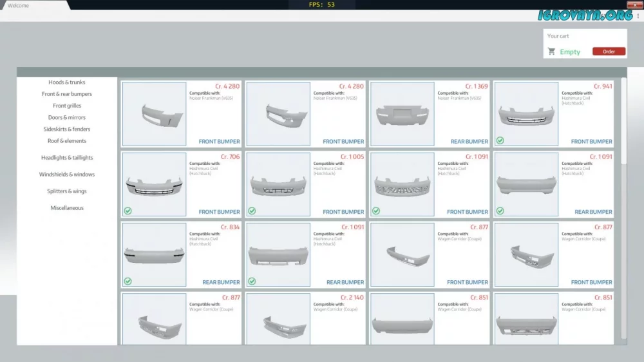
Task: Click Cr. 834 rear bumper green checkmark
Action: coord(128,281)
